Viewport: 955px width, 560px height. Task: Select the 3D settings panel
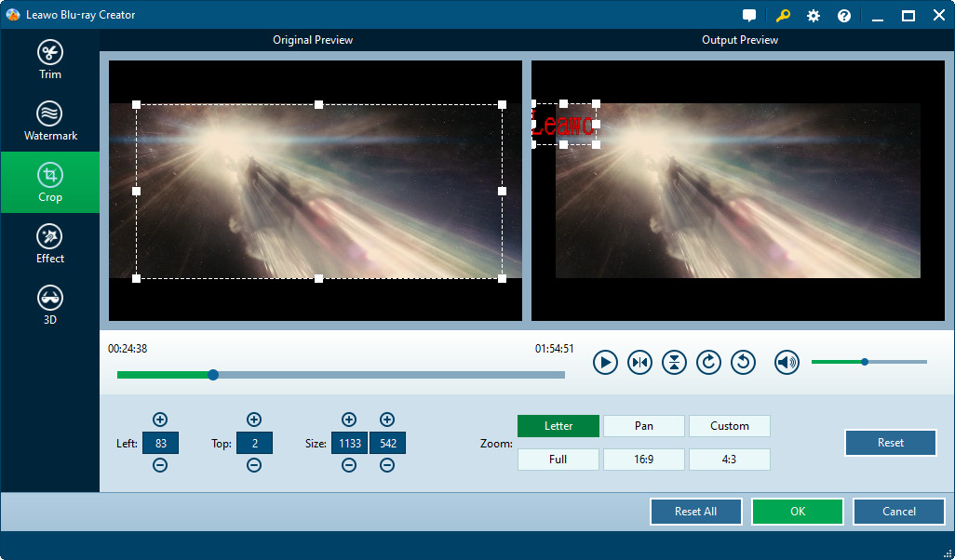(49, 305)
